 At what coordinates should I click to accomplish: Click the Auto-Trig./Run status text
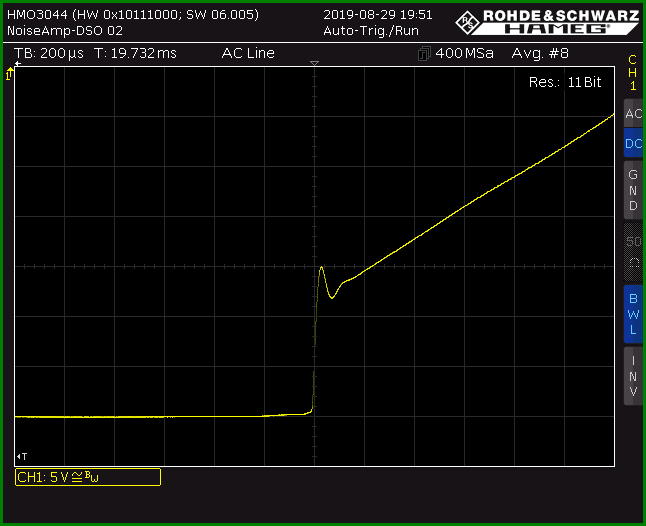pyautogui.click(x=371, y=31)
